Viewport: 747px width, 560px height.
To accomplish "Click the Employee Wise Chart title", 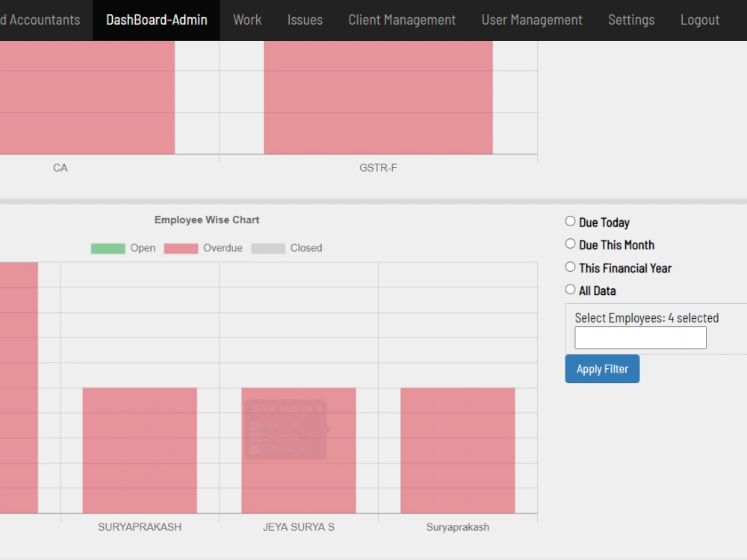I will tap(207, 220).
